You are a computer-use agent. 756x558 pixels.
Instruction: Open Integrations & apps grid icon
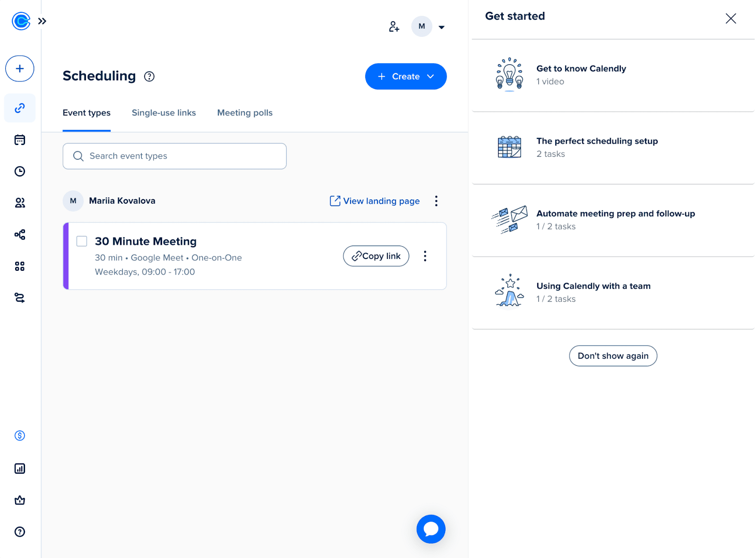coord(20,266)
